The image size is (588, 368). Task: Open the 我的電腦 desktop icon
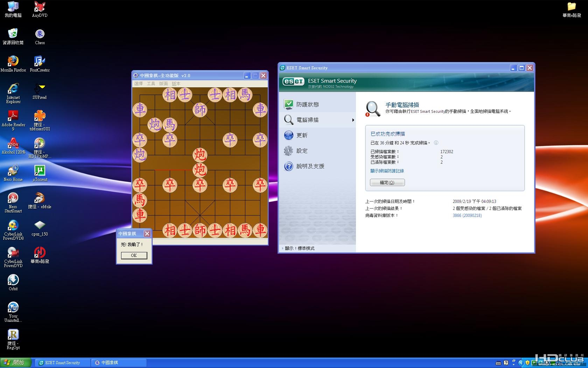13,9
